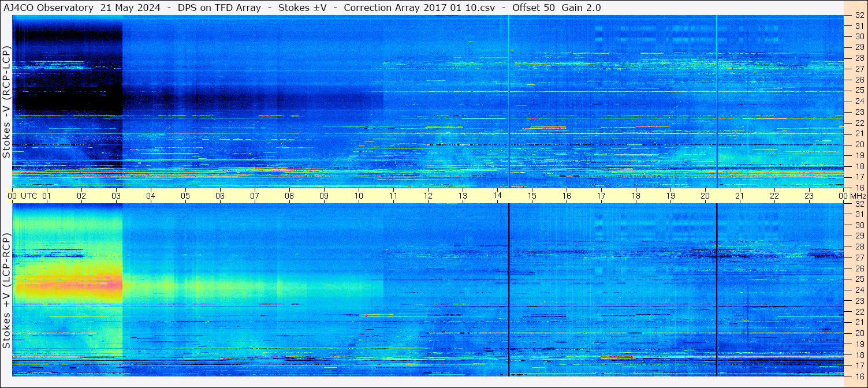Image resolution: width=868 pixels, height=388 pixels.
Task: Click the 14 hour time axis label
Action: coord(497,196)
